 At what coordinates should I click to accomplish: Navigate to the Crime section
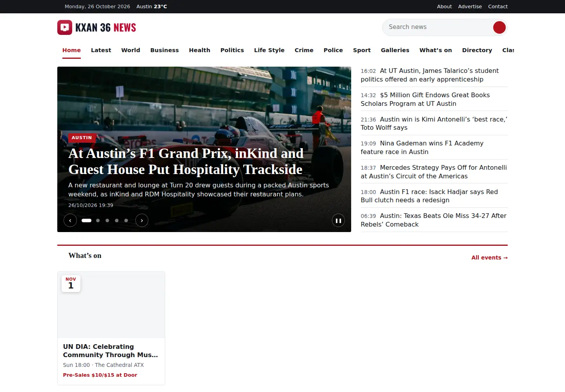[x=304, y=50]
